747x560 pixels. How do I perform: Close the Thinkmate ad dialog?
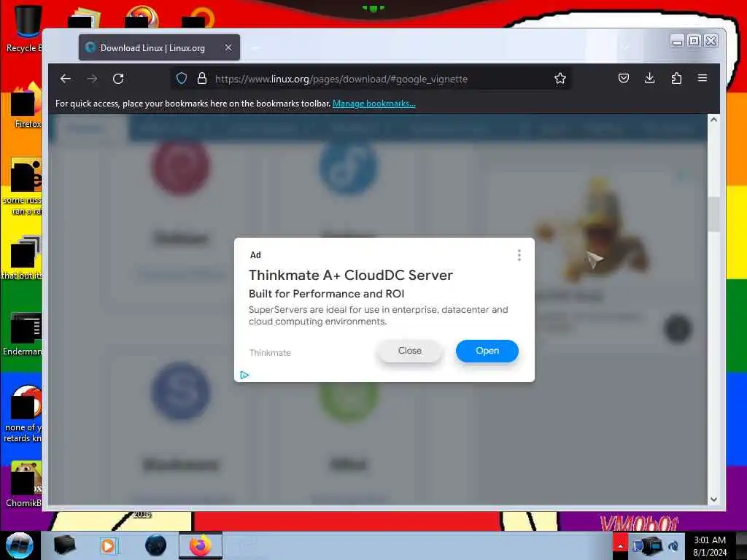point(410,351)
